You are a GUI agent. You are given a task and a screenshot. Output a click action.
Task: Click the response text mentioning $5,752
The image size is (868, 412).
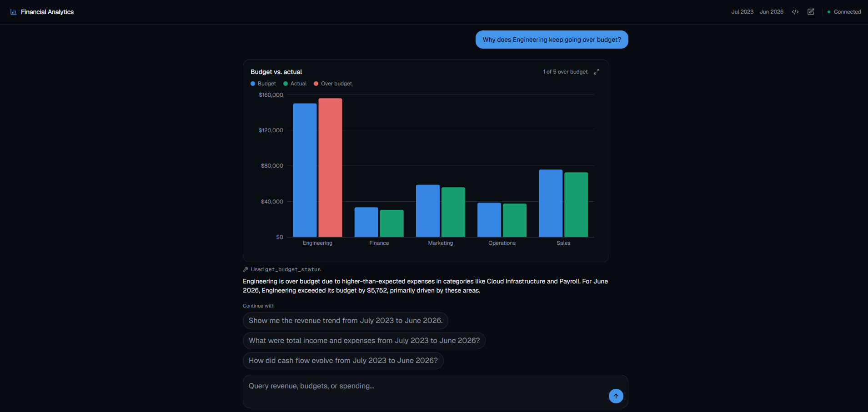[x=425, y=286]
